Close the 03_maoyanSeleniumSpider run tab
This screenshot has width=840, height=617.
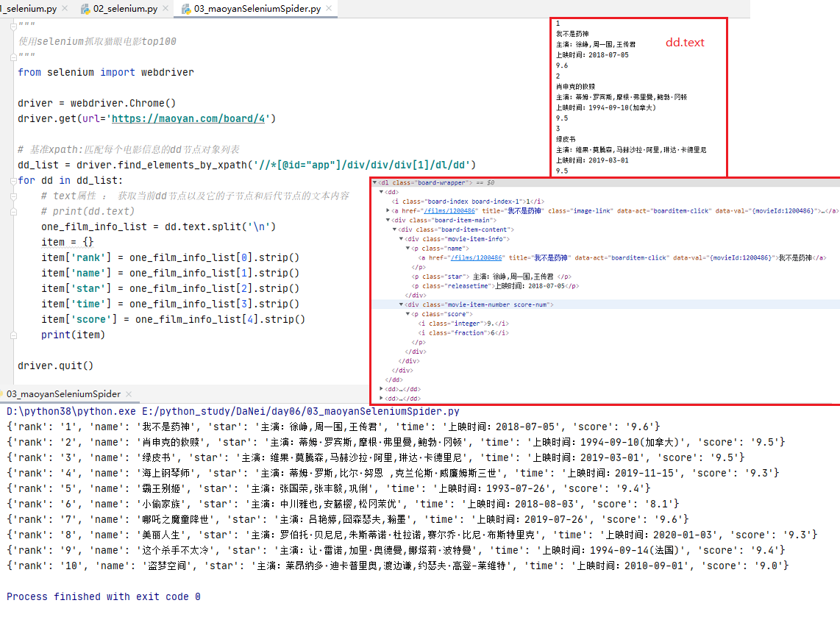pyautogui.click(x=129, y=394)
